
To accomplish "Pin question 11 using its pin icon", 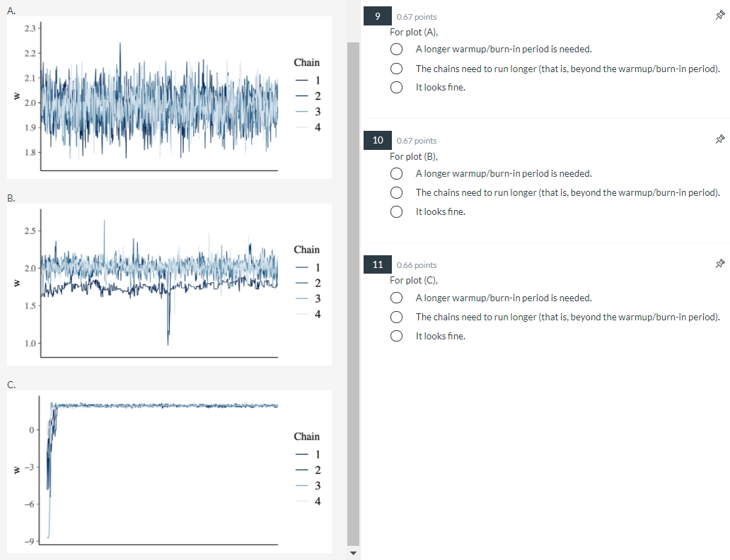I will (719, 263).
